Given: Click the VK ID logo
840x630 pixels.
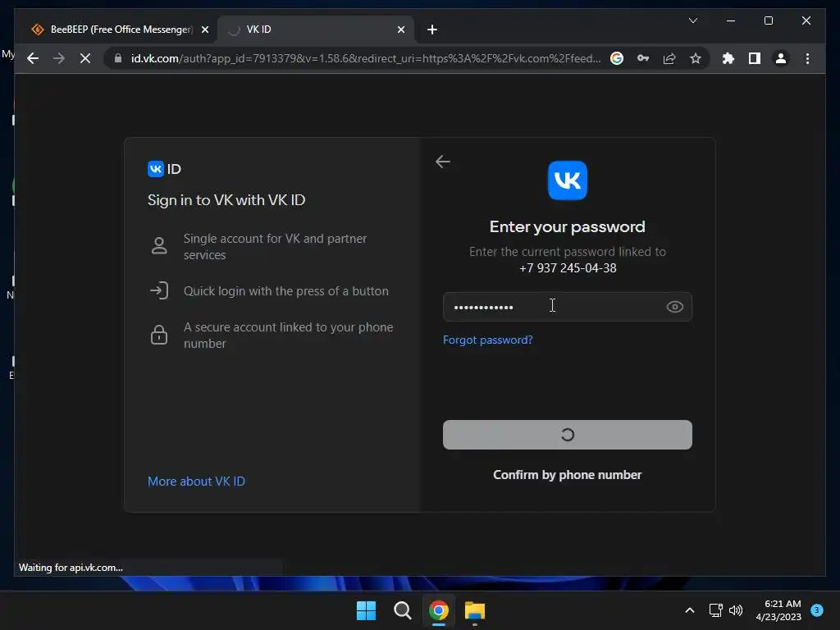Looking at the screenshot, I should click(x=164, y=169).
